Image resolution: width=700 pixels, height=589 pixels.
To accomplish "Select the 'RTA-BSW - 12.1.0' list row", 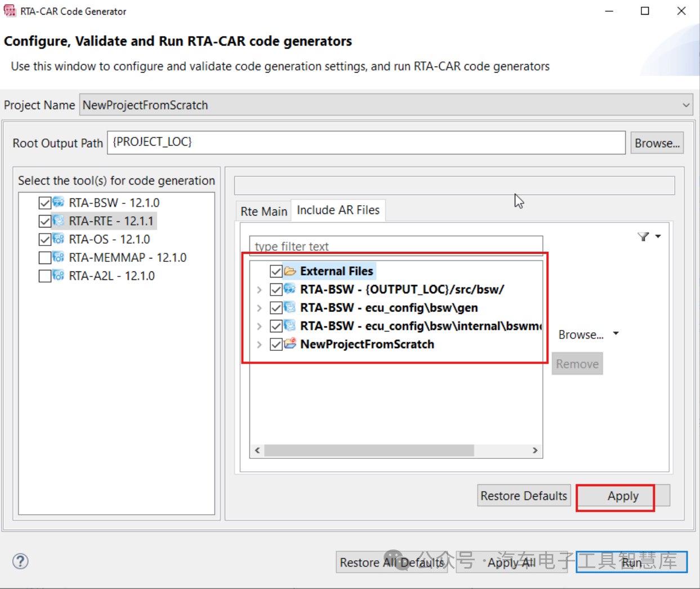I will (114, 203).
